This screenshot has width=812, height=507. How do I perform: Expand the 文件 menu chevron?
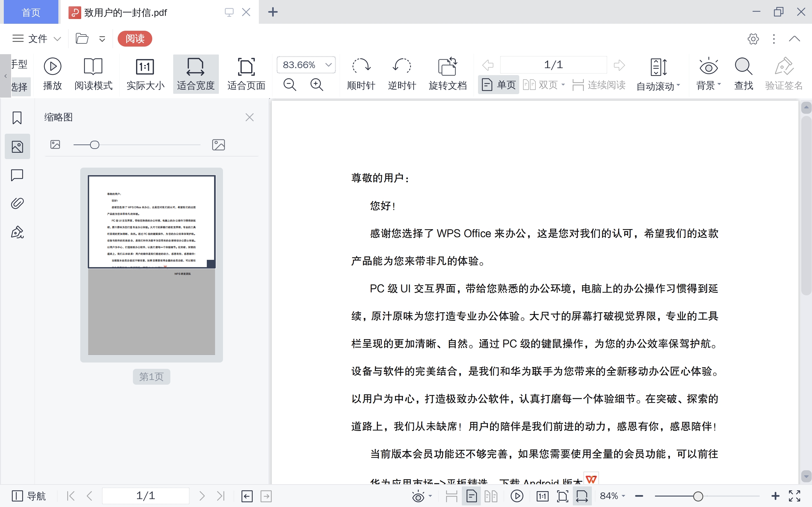click(58, 39)
